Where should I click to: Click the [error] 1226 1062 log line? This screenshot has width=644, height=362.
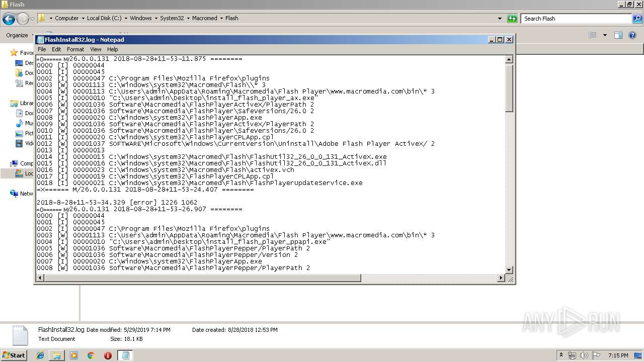pos(117,203)
